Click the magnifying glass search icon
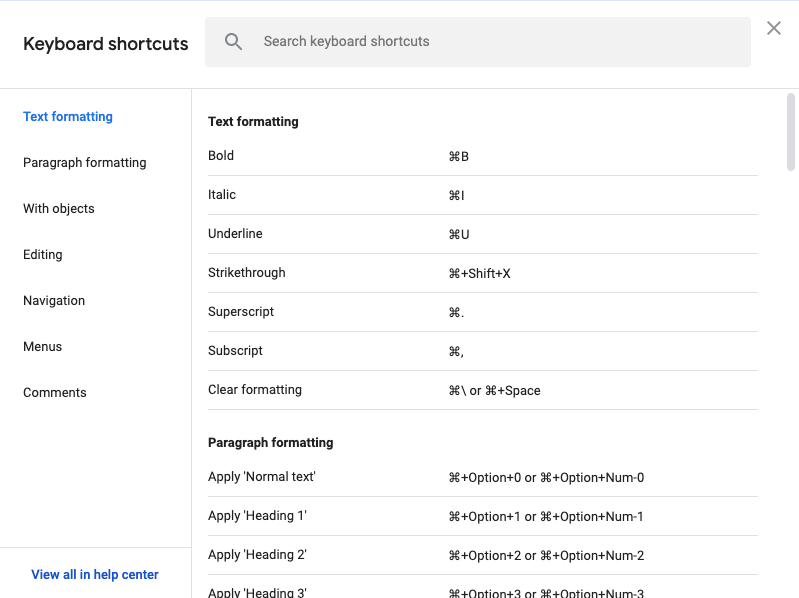This screenshot has height=598, width=799. coord(233,42)
